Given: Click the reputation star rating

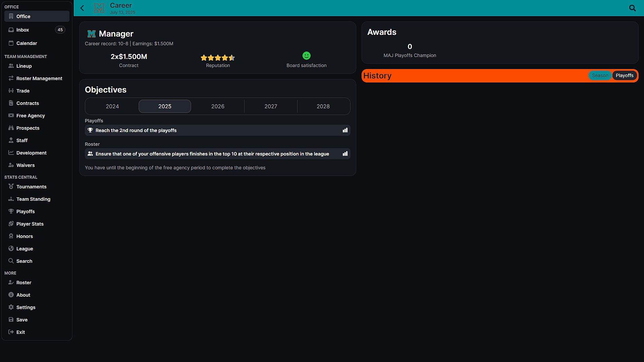Looking at the screenshot, I should point(218,58).
